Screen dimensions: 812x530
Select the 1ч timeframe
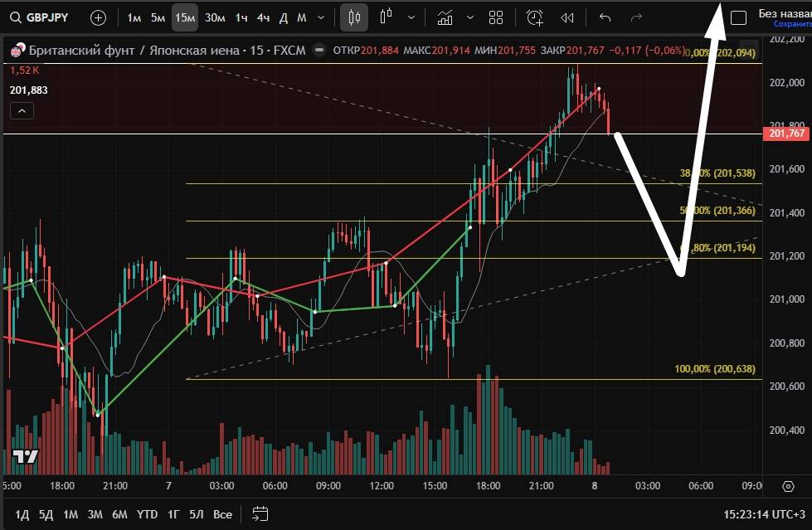[x=241, y=17]
